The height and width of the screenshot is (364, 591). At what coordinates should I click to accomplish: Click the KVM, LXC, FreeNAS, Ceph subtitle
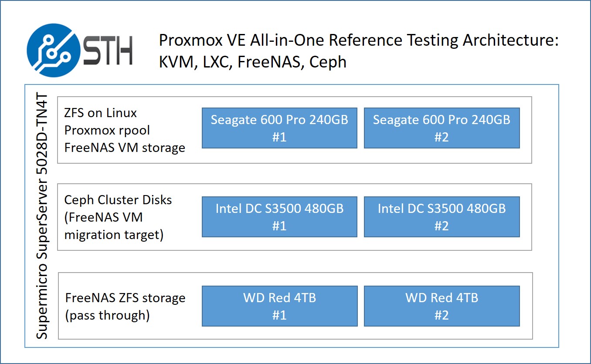pos(252,62)
